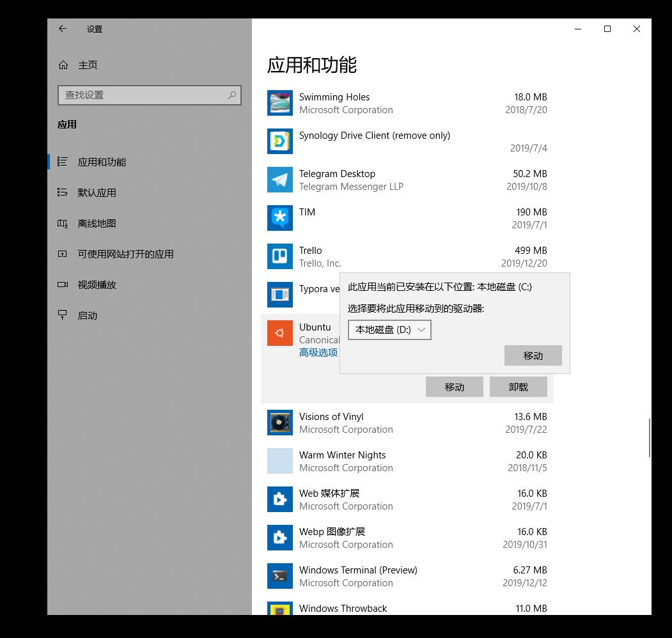Confirm 移动 in the move popup
Screen dimensions: 672x638
[x=533, y=355]
